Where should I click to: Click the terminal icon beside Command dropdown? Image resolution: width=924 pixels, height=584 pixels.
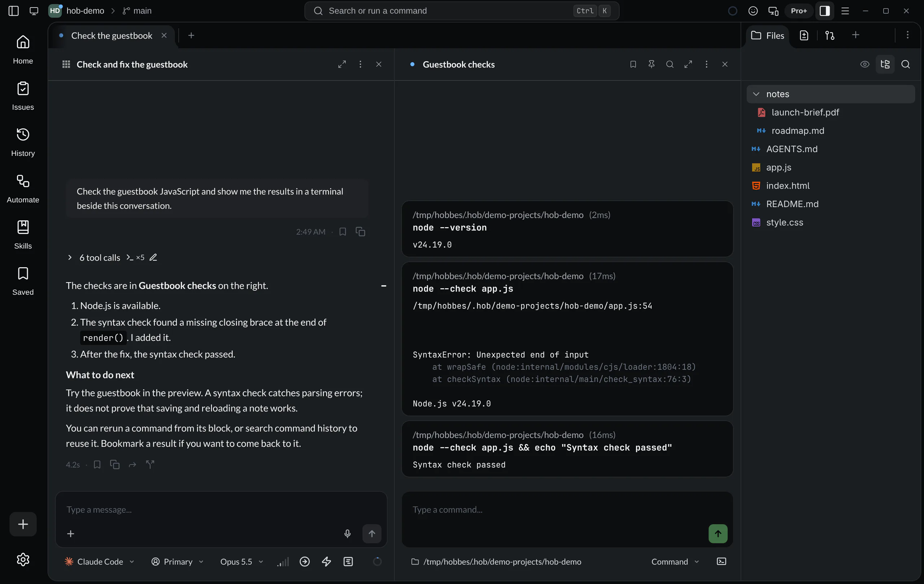tap(722, 561)
